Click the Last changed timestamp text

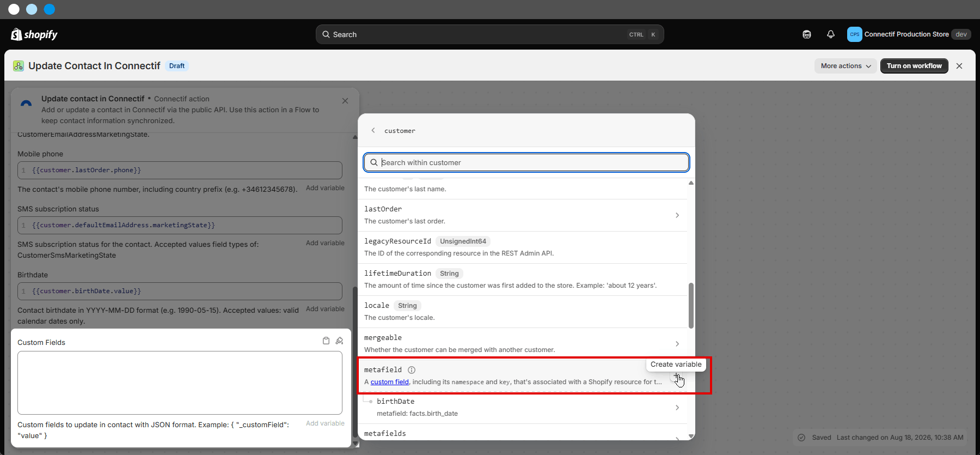[900, 438]
